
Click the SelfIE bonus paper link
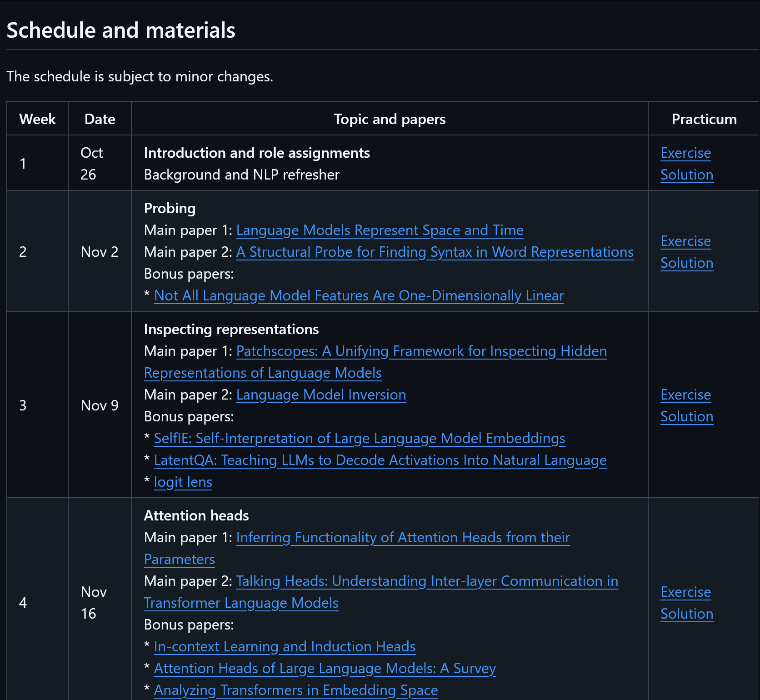point(359,439)
